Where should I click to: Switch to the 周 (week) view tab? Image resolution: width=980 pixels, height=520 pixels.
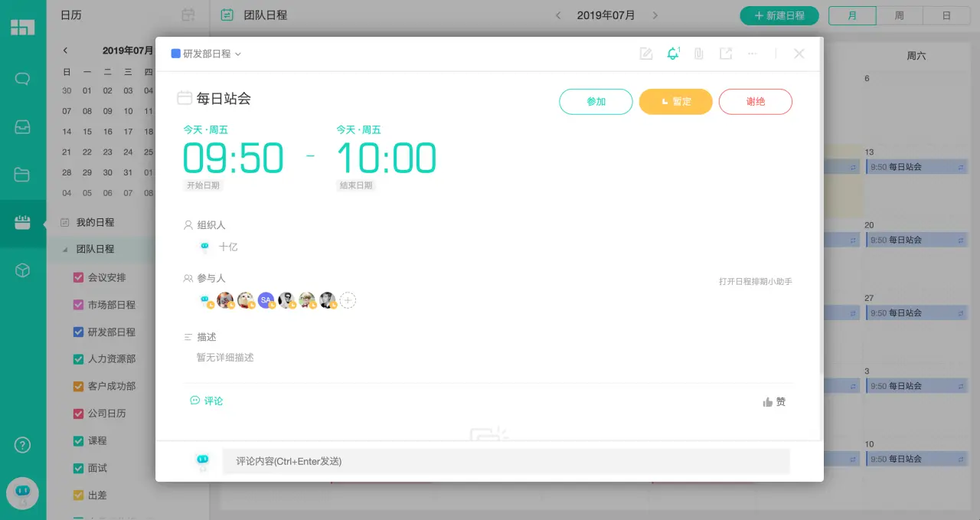(899, 14)
